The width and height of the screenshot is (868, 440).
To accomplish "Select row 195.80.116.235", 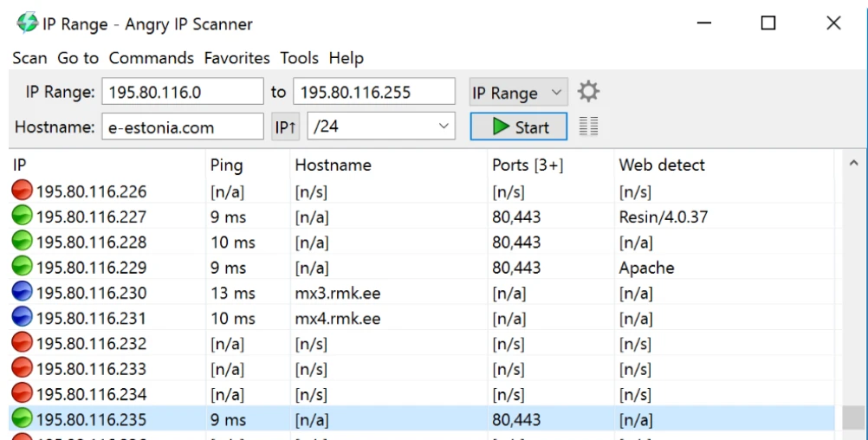I will coord(422,419).
